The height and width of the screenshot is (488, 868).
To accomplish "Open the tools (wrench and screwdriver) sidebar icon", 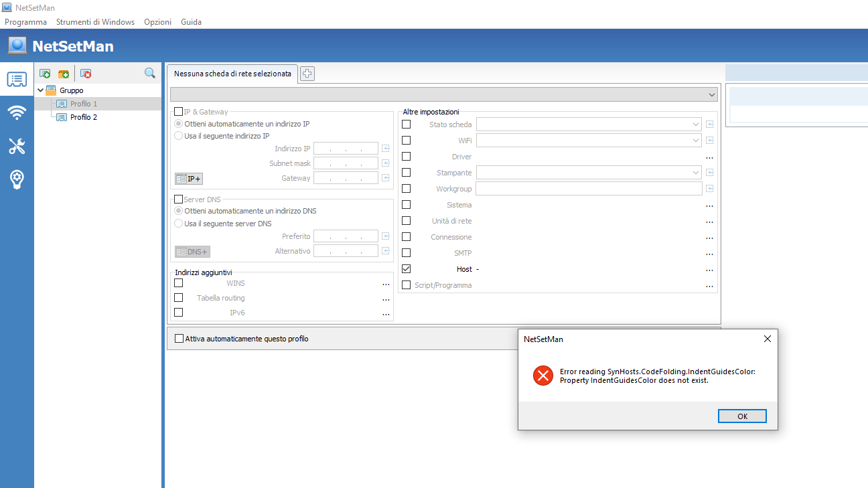I will click(17, 146).
